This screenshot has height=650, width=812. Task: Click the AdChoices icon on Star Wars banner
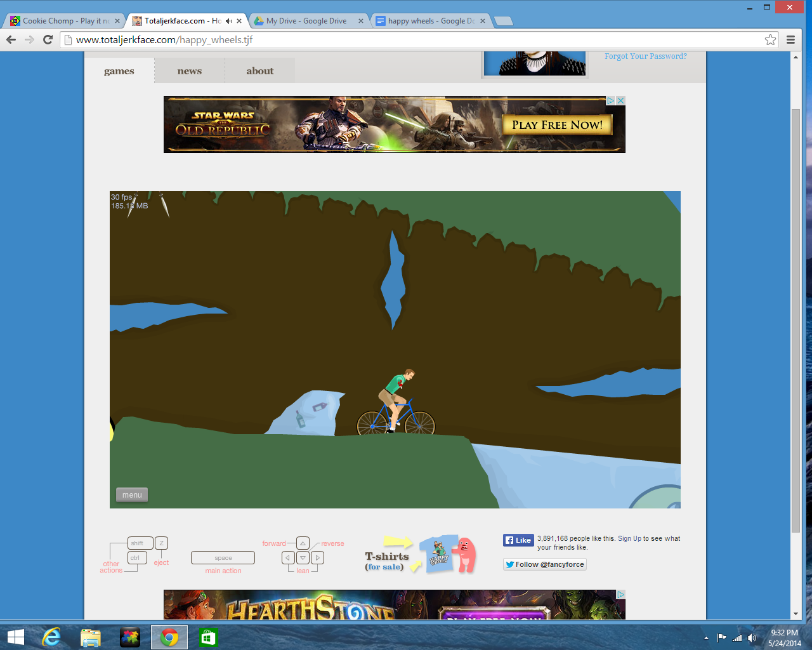(611, 100)
